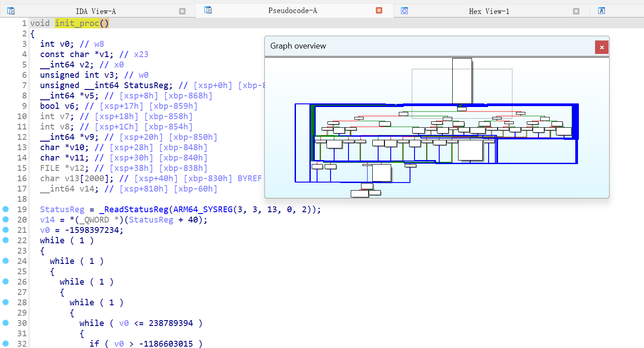Click the Pseudocode-A tab icon
The image size is (644, 348).
pyautogui.click(x=207, y=10)
